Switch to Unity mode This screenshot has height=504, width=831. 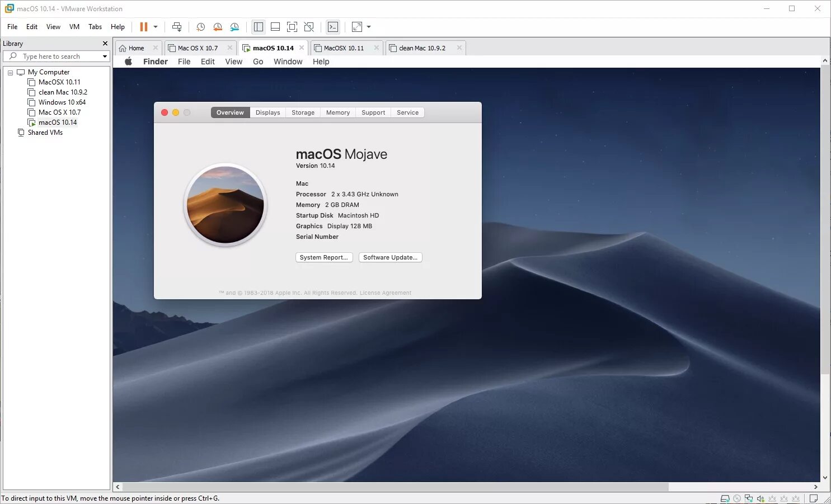pos(309,27)
